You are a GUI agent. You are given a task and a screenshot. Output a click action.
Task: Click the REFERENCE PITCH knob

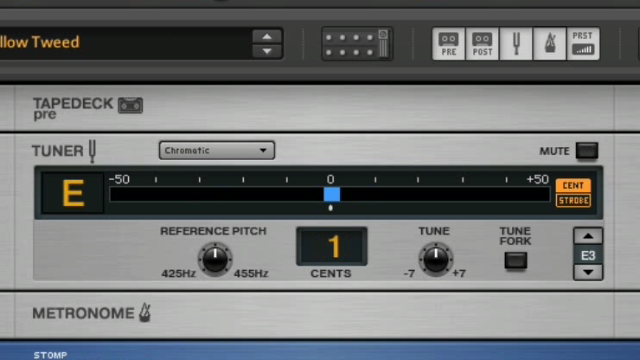click(215, 259)
